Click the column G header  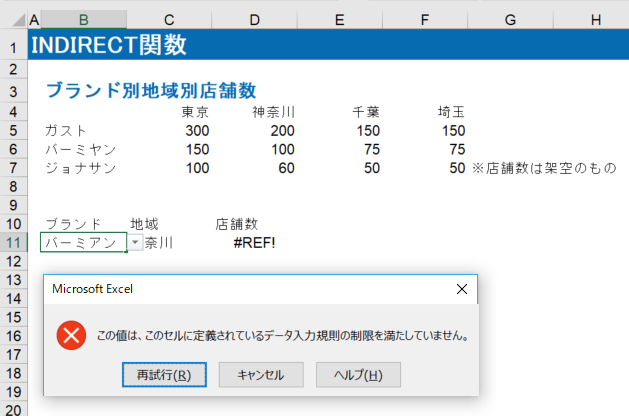[x=510, y=19]
